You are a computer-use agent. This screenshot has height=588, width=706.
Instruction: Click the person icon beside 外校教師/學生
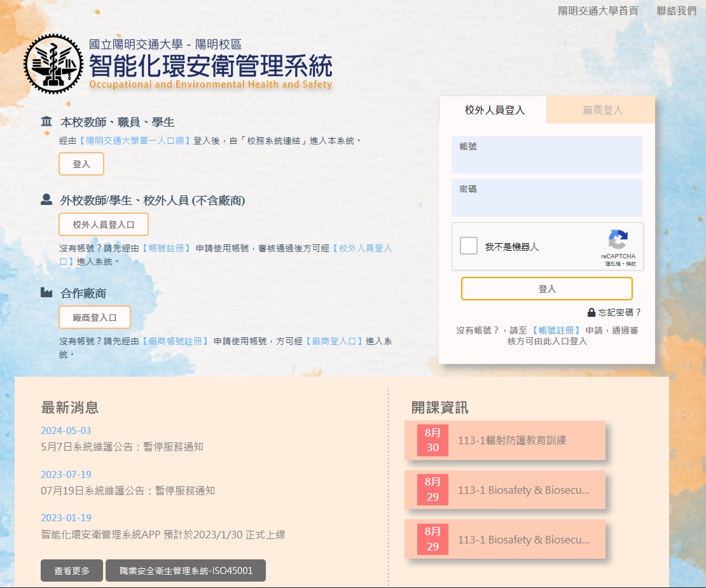[46, 199]
